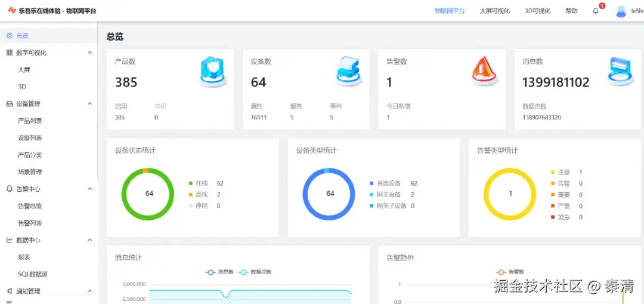Open 大屏可视化 in the top navigation

[495, 11]
